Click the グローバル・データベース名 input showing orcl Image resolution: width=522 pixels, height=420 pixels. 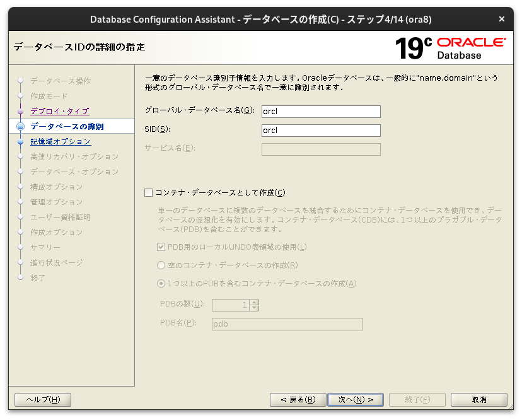(320, 112)
